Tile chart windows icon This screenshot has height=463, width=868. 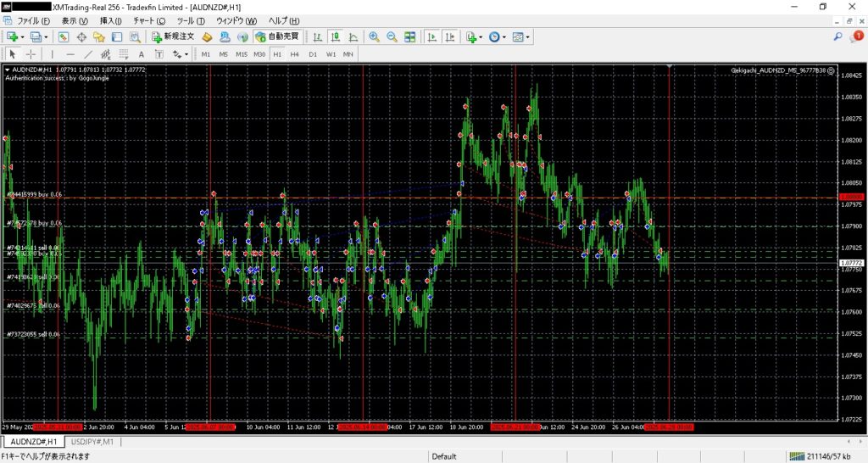410,37
